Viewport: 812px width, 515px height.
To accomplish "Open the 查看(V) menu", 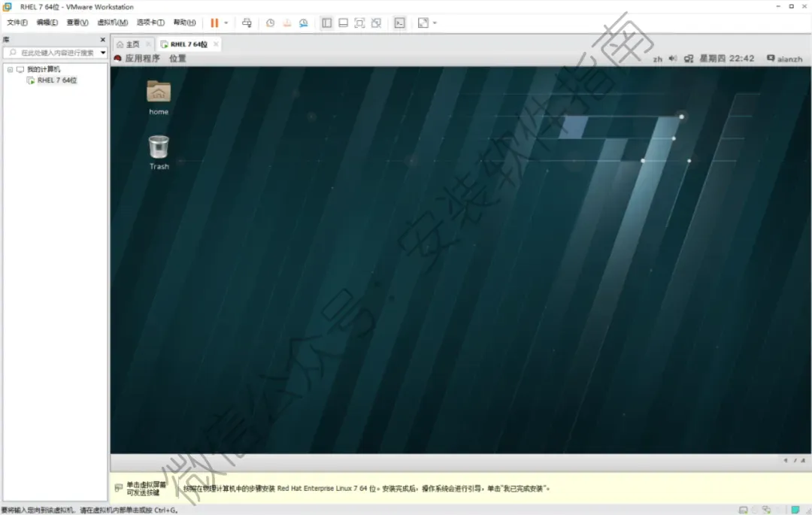I will pyautogui.click(x=77, y=23).
